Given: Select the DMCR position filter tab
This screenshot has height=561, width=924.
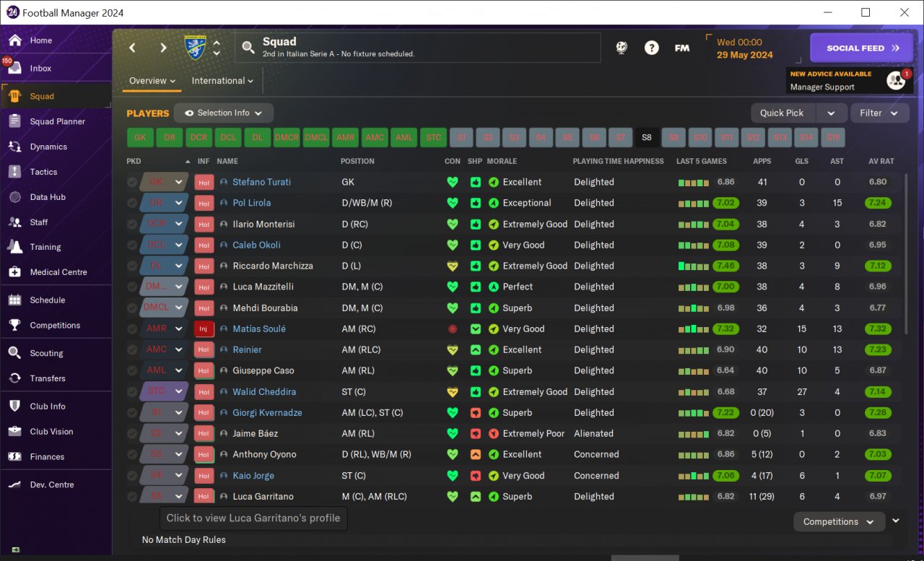Looking at the screenshot, I should click(287, 137).
